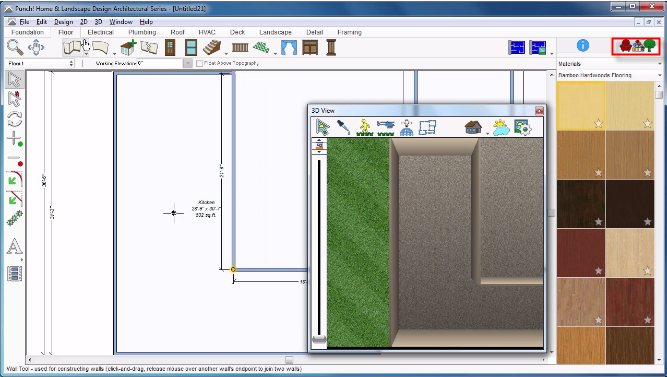Toggle favorite star on left dark espresso swatch
This screenshot has width=667, height=377.
599,221
